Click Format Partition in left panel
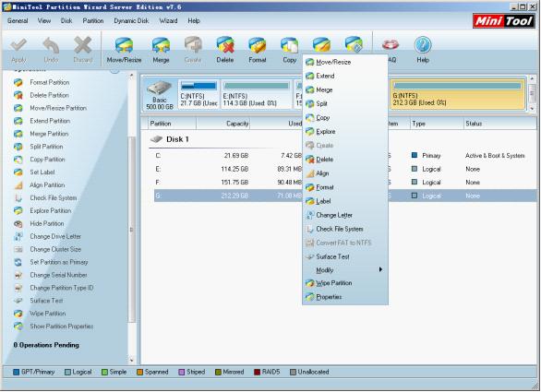Viewport: 541px width, 392px height. (x=49, y=82)
